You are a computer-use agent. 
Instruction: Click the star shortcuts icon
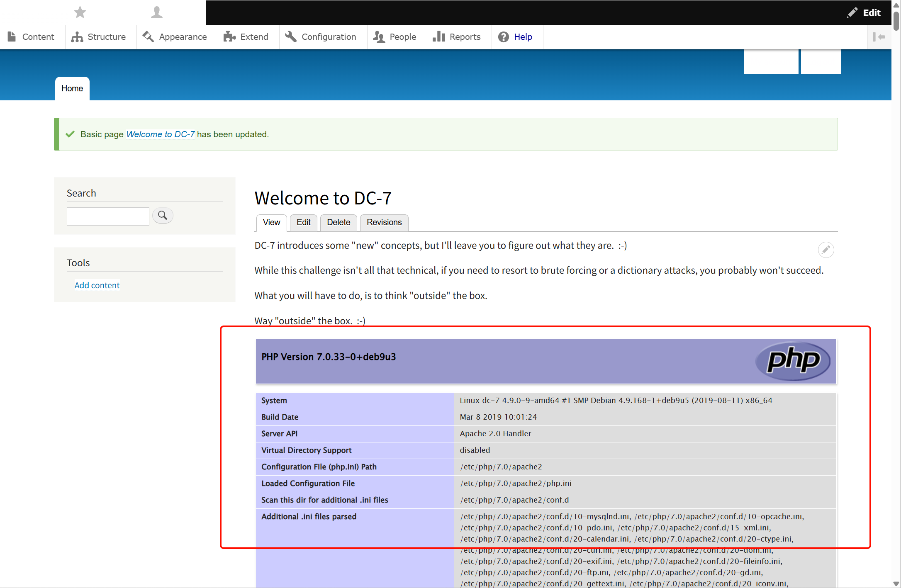pyautogui.click(x=80, y=12)
